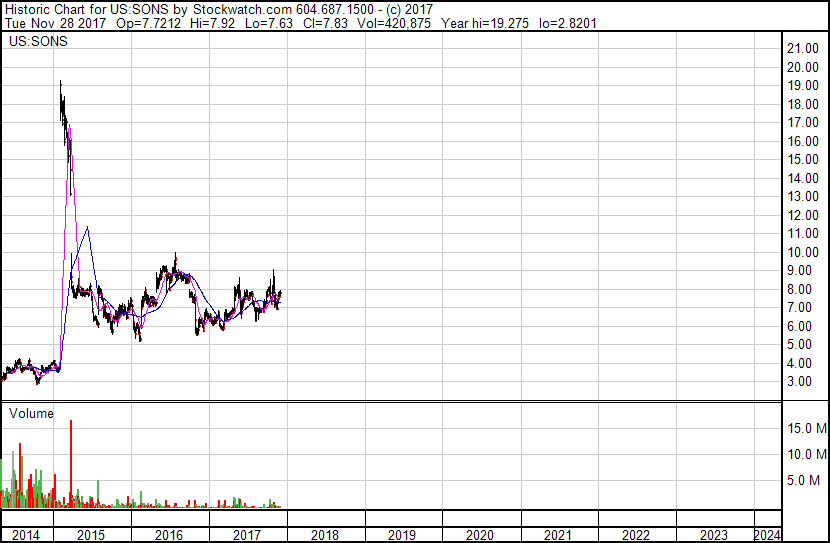Click the 10.0 M volume axis label
The width and height of the screenshot is (830, 543).
tap(807, 454)
